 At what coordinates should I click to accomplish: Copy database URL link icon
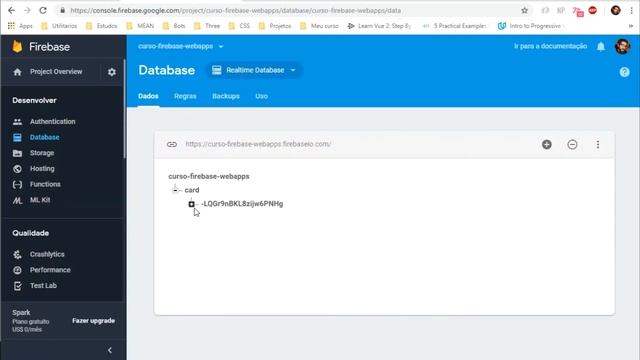[172, 144]
